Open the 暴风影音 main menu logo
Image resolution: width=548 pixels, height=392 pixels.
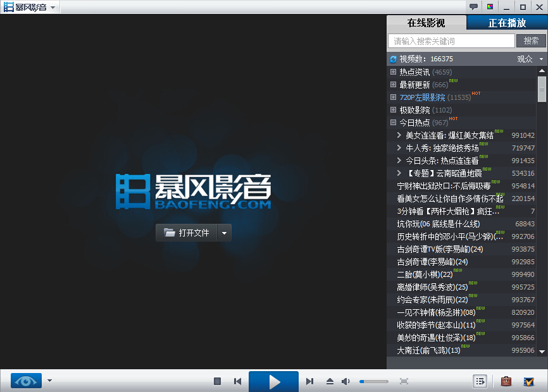tap(25, 7)
